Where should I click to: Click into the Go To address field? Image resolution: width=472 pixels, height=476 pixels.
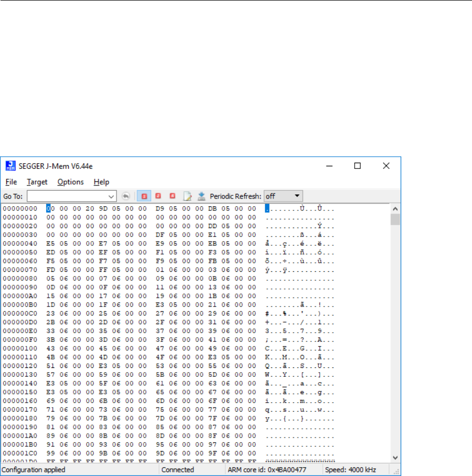67,196
